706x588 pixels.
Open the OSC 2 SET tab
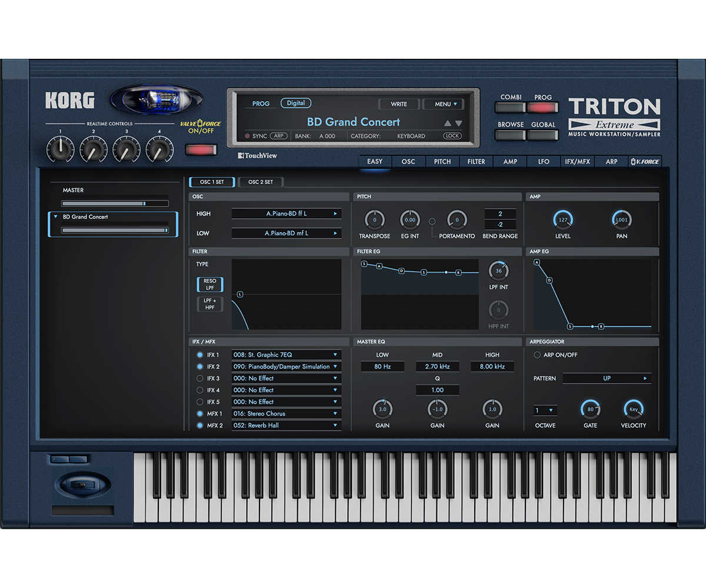point(261,182)
